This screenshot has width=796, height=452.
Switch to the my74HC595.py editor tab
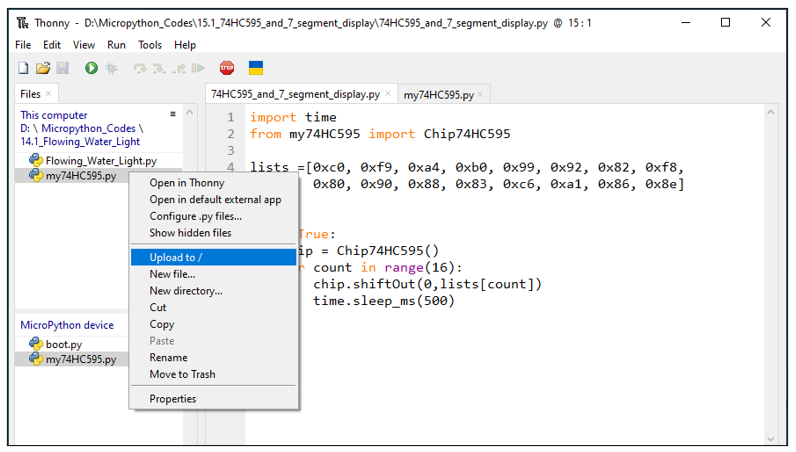point(439,95)
